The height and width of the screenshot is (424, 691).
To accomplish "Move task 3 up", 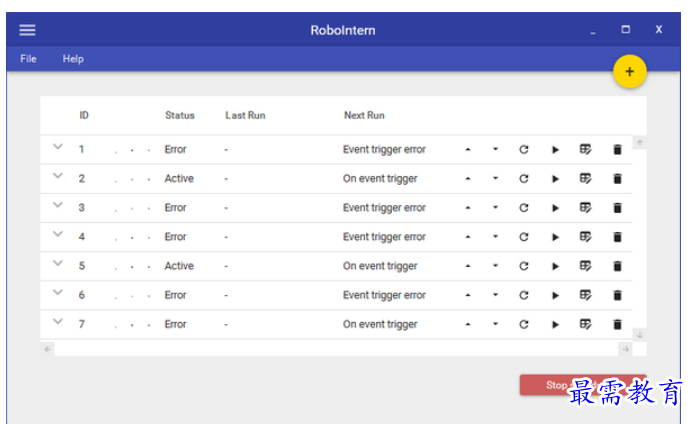I will click(468, 208).
